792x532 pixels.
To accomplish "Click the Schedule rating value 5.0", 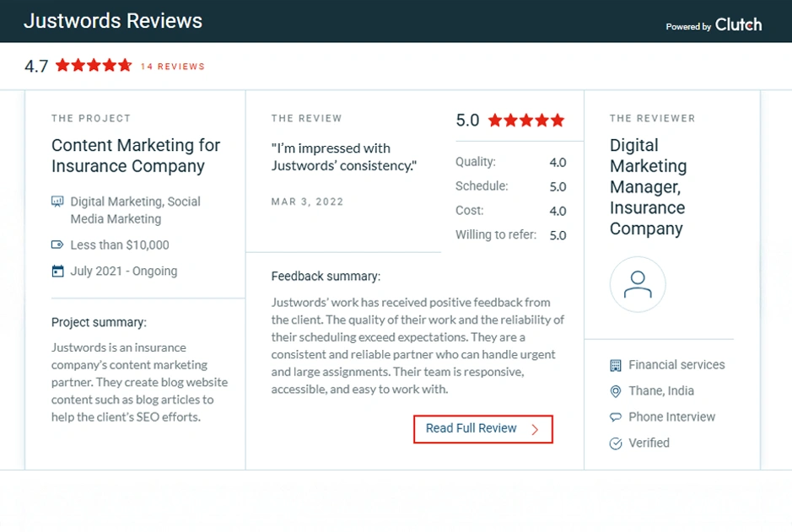I will point(558,187).
